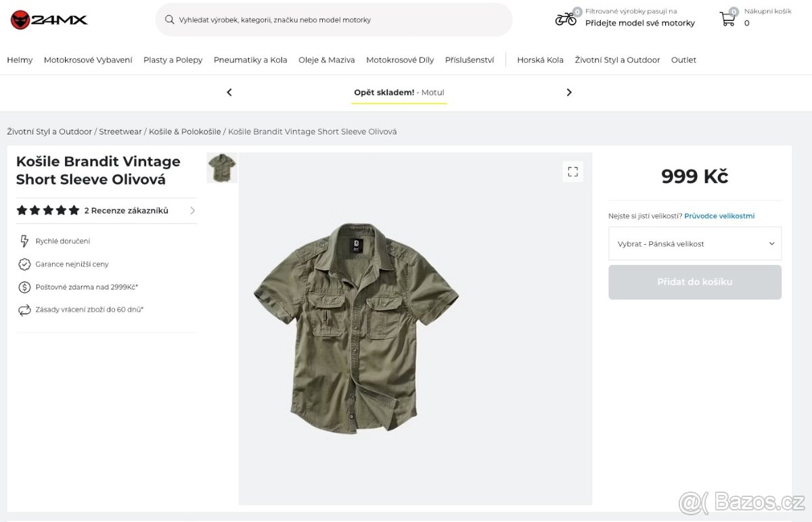Select the shirt thumbnail image
The height and width of the screenshot is (522, 812).
222,168
